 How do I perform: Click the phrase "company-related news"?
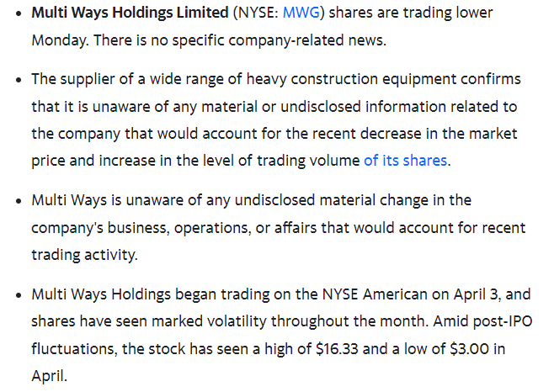pos(306,40)
